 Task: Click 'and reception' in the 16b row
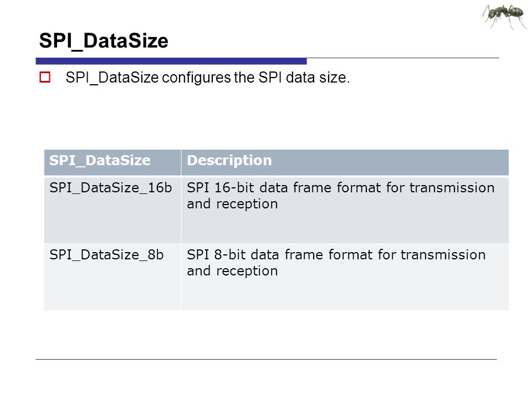point(232,204)
